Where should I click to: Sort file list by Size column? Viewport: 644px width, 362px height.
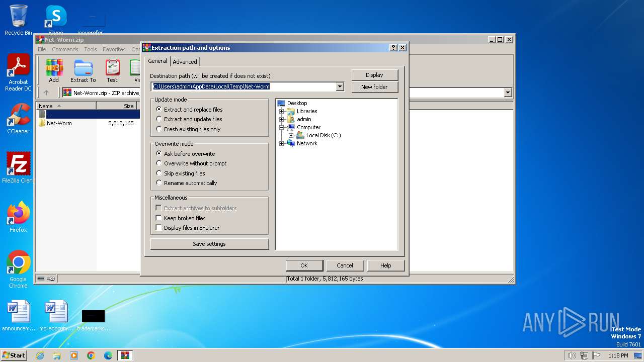pos(117,106)
